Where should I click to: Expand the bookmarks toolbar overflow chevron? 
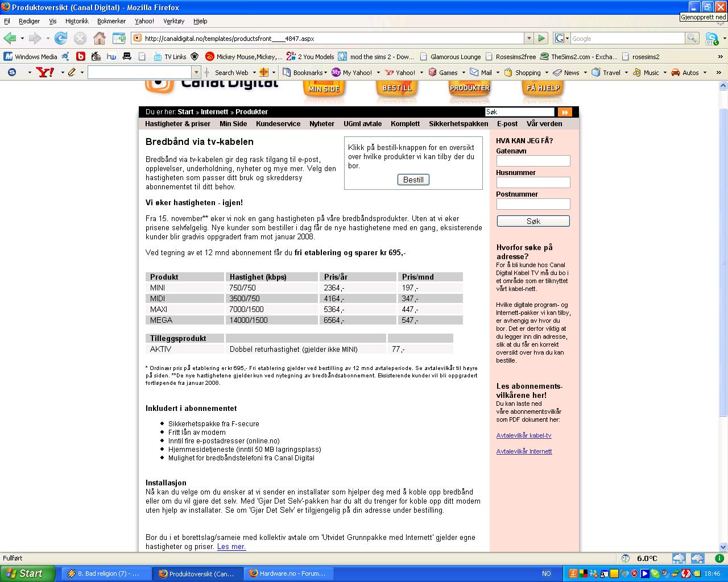(721, 56)
